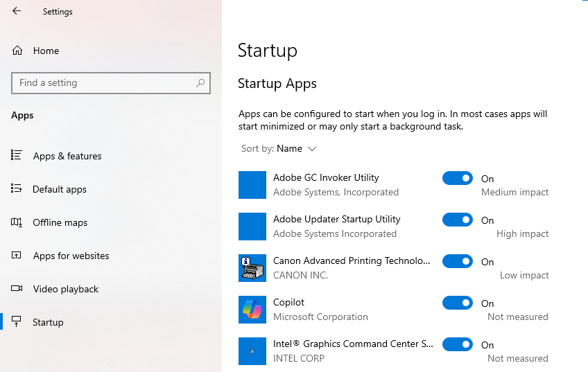Disable Adobe GC Invoker Utility startup
Image resolution: width=588 pixels, height=372 pixels.
[457, 179]
